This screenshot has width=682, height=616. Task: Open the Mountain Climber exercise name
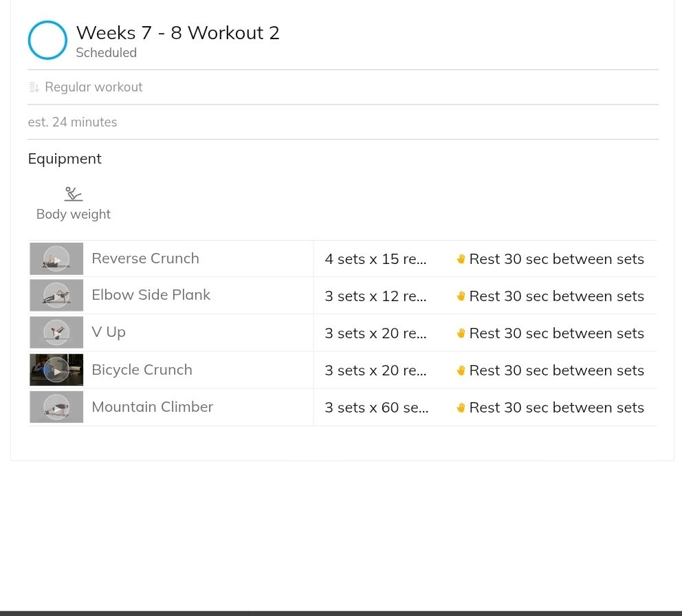(152, 407)
